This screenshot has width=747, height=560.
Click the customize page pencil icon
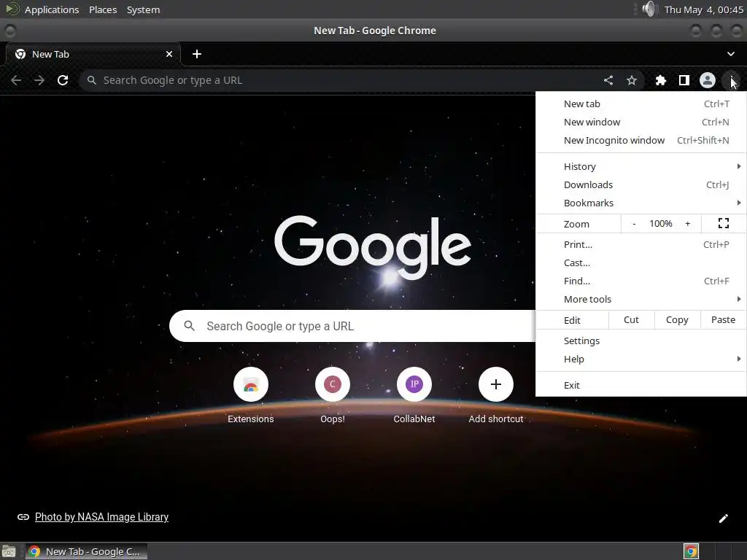click(724, 518)
